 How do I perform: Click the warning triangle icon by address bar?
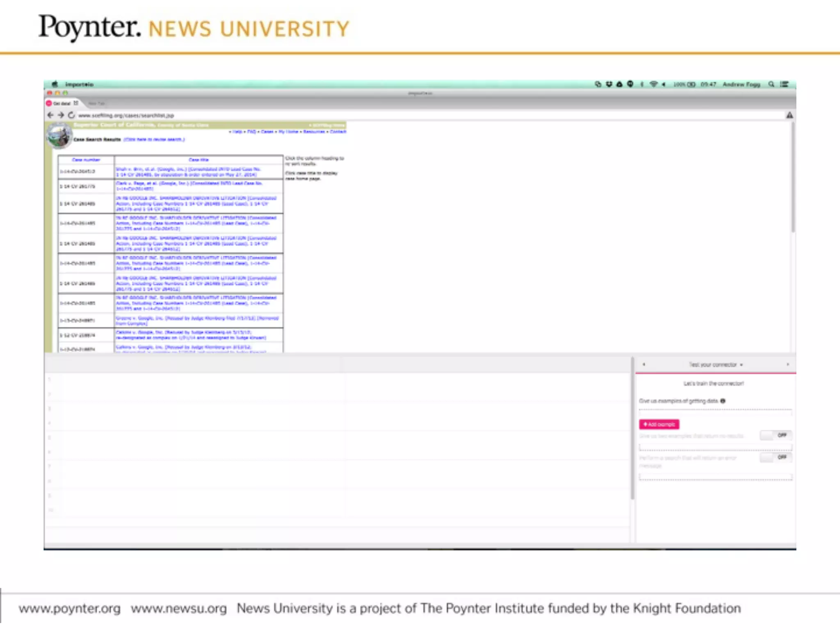[789, 115]
